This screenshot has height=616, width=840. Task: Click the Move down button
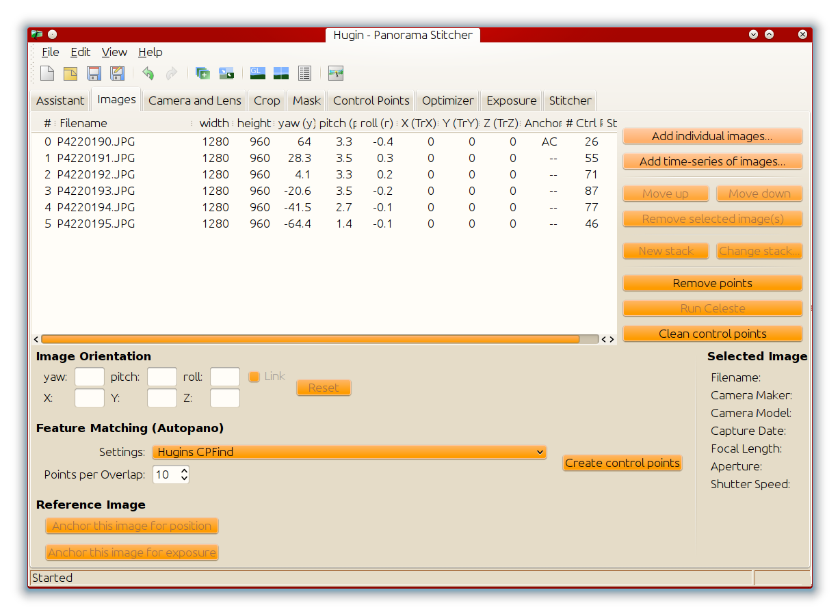[x=759, y=193]
